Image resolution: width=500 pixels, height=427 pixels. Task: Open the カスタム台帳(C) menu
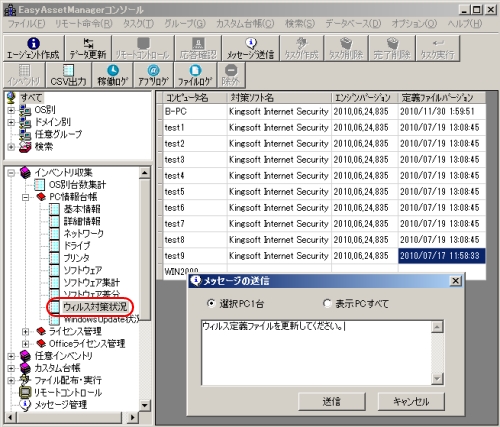(x=245, y=24)
